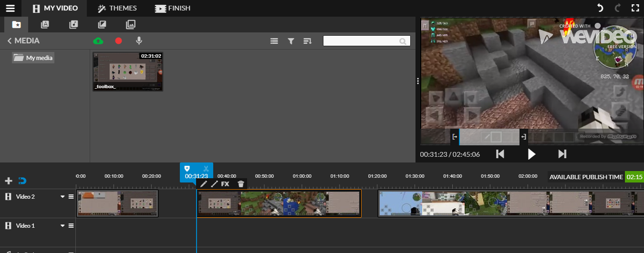Click the 02:00:00 mark on the ruler
The image size is (644, 253).
pyautogui.click(x=528, y=176)
